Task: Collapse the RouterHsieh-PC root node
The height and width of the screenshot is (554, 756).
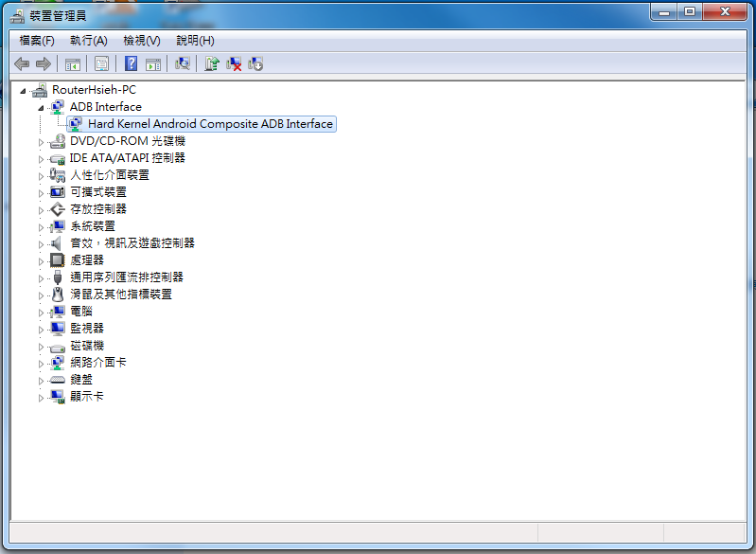Action: (23, 91)
